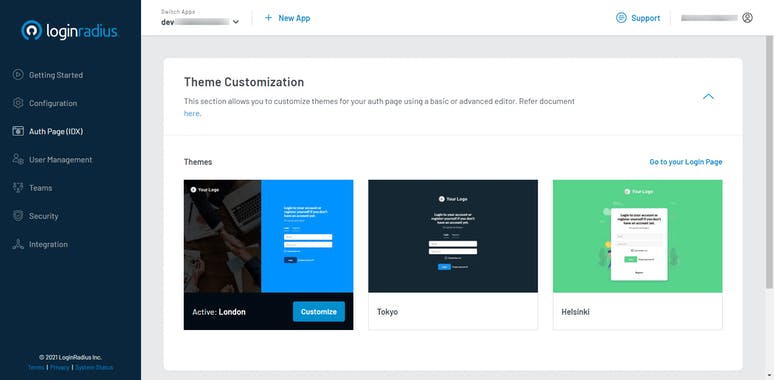
Task: Open the documentation 'here' link
Action: [192, 114]
